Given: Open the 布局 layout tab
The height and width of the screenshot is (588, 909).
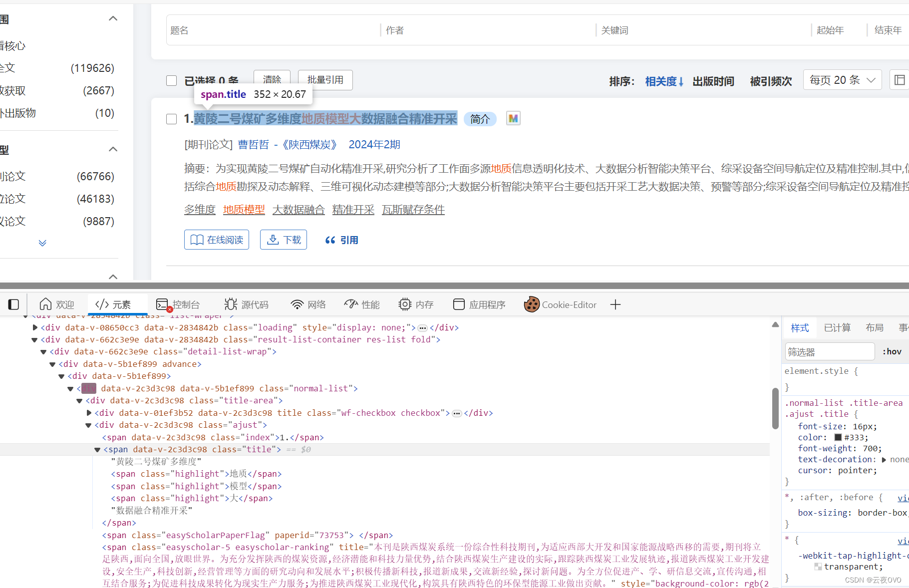Looking at the screenshot, I should click(875, 327).
